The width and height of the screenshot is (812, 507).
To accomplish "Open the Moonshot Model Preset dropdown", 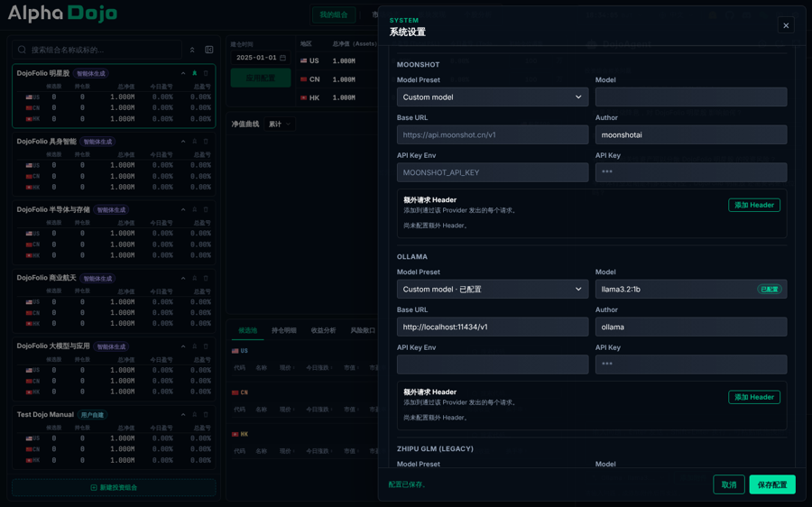I will pos(493,97).
